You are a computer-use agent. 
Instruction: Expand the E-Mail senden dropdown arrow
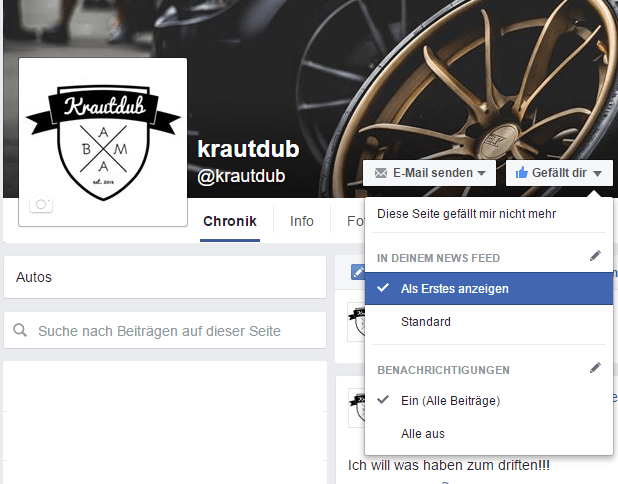pos(481,173)
